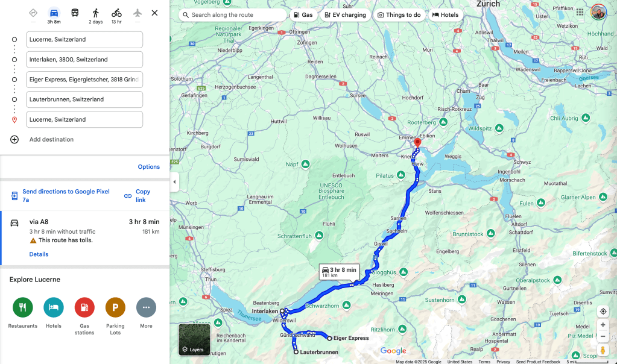
Task: Select the driving travel mode
Action: [x=54, y=13]
